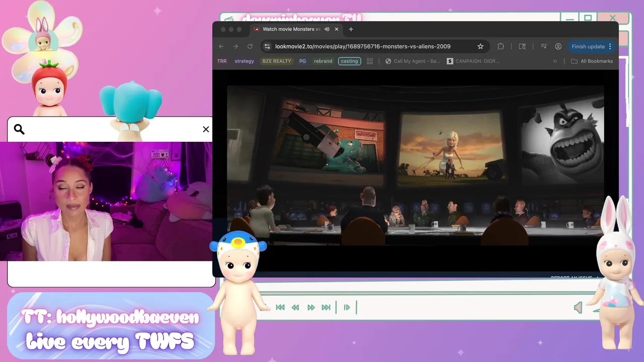Viewport: 644px width, 362px height.
Task: Open All Bookmarks folder
Action: (592, 61)
